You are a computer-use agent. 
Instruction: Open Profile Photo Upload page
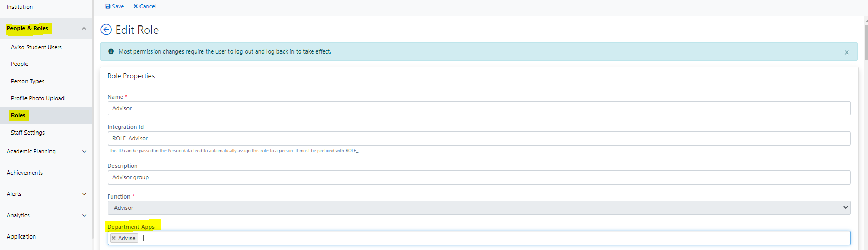pos(37,98)
